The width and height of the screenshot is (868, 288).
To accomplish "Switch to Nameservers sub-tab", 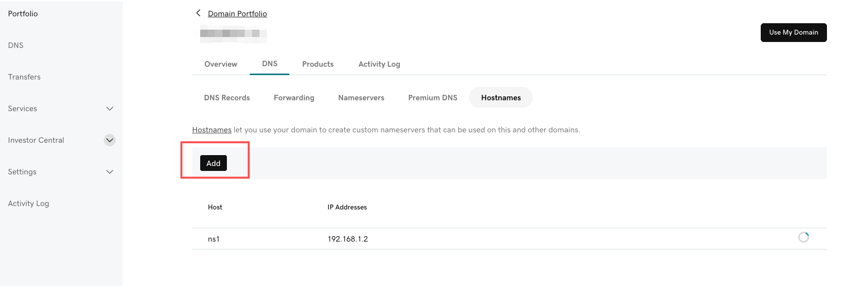I will [361, 98].
